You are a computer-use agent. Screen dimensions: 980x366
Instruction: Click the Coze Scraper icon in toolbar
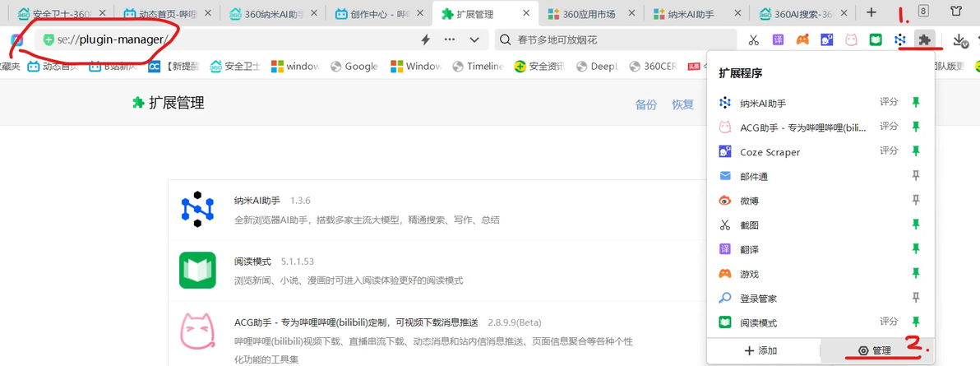(827, 40)
